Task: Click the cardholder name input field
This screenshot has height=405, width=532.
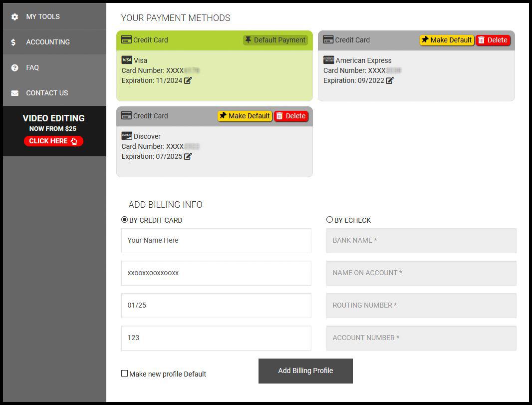Action: coord(216,240)
